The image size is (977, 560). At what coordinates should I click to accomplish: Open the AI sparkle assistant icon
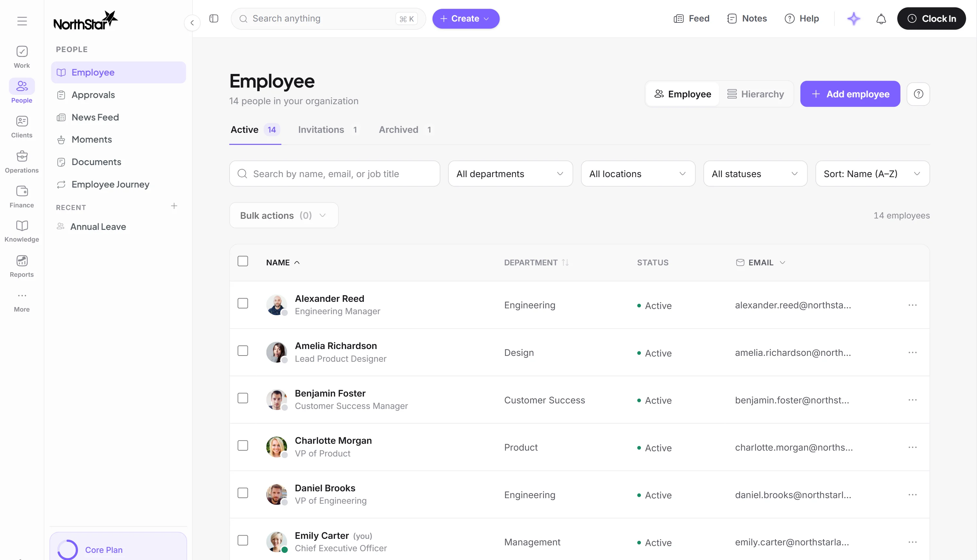tap(854, 19)
